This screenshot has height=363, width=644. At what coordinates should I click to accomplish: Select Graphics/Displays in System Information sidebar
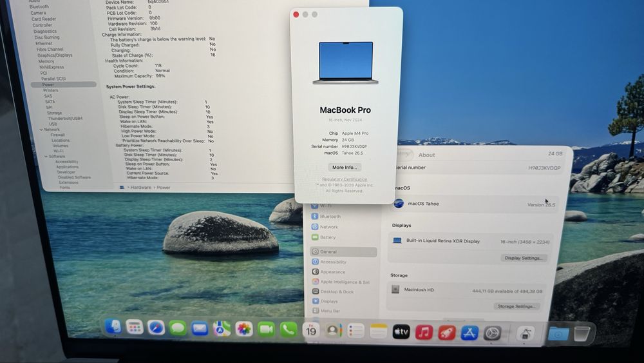[55, 55]
